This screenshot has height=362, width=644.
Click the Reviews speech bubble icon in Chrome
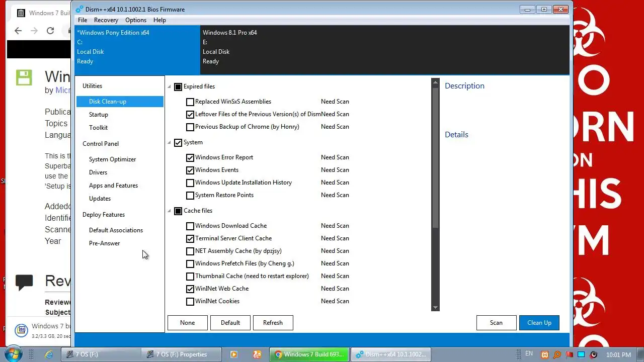[24, 282]
